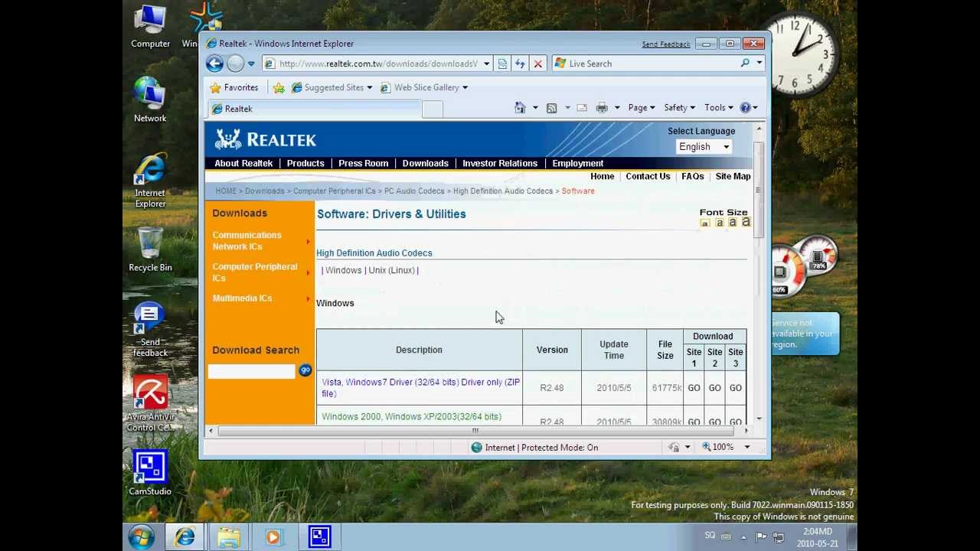
Task: Select the smallest font size icon
Action: [704, 223]
